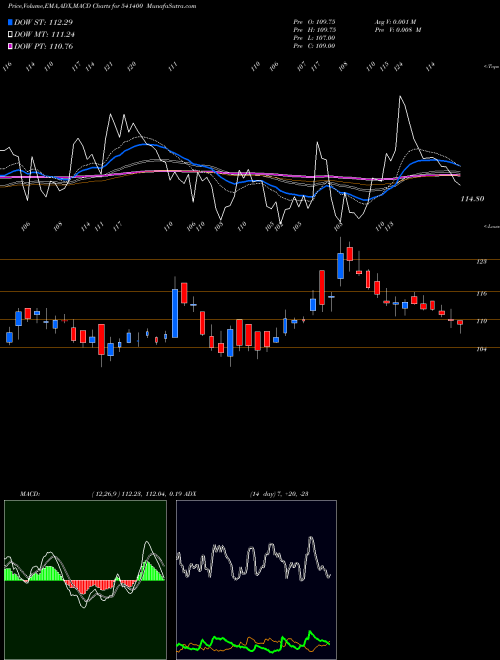Click the 'Pre L: 107.09' value
The height and width of the screenshot is (660, 500).
coord(314,38)
